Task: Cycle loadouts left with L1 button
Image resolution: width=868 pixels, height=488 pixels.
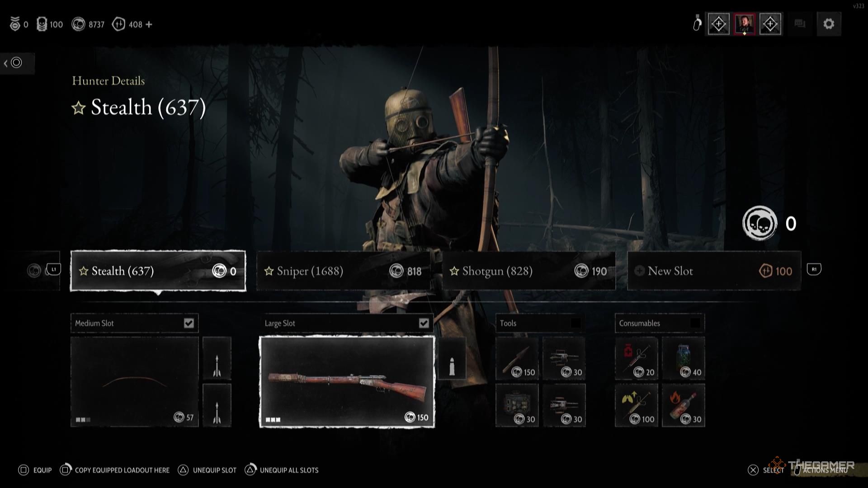Action: point(54,270)
